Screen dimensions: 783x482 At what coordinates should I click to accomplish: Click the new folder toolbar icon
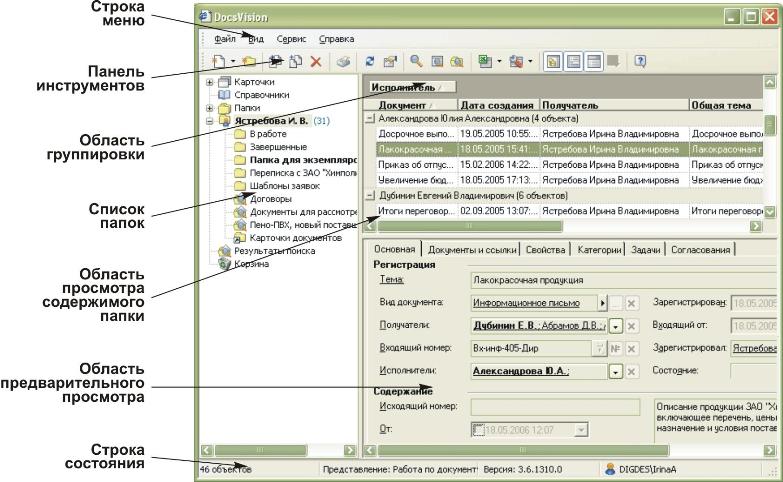248,61
